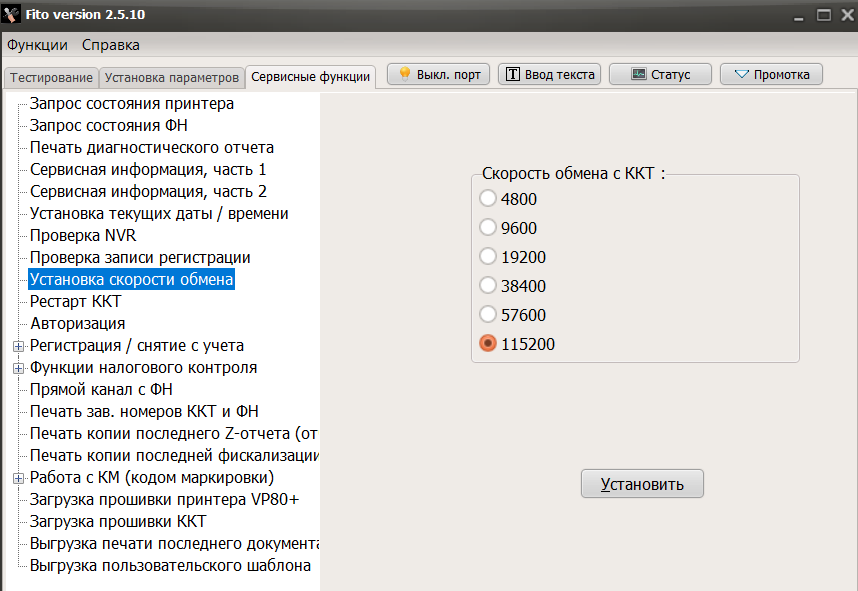The height and width of the screenshot is (591, 858).
Task: Expand the Функции налогового контроля node
Action: [x=18, y=368]
